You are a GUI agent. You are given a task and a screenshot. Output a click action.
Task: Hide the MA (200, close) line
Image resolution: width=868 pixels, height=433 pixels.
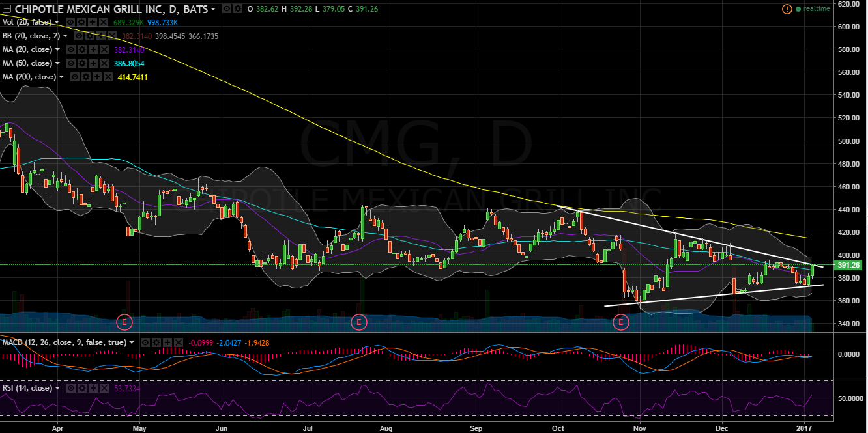point(75,77)
